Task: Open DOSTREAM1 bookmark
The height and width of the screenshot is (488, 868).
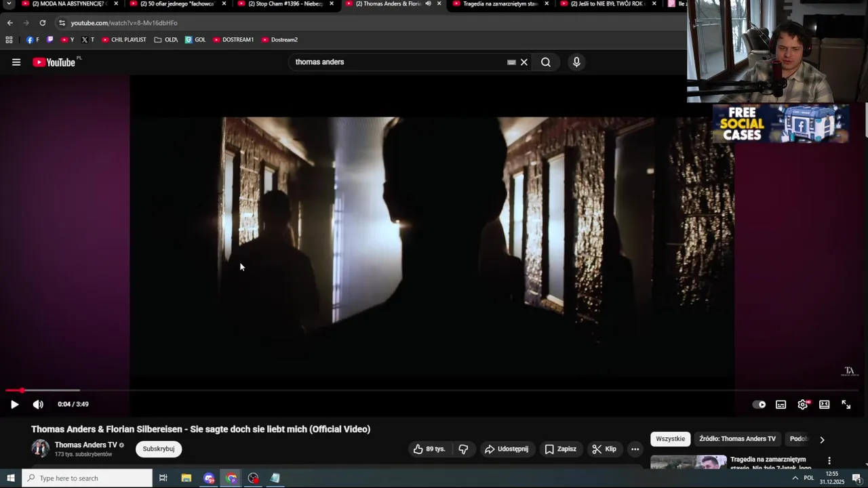Action: click(233, 40)
